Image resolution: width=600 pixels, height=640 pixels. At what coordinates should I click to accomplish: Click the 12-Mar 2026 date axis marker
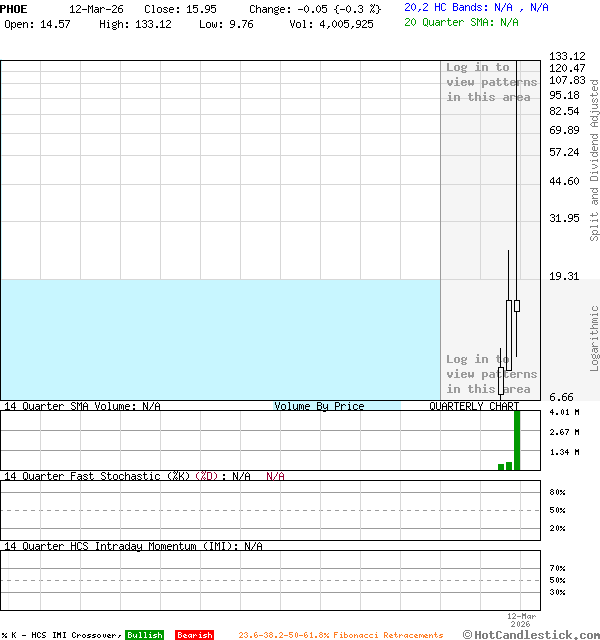tap(521, 620)
